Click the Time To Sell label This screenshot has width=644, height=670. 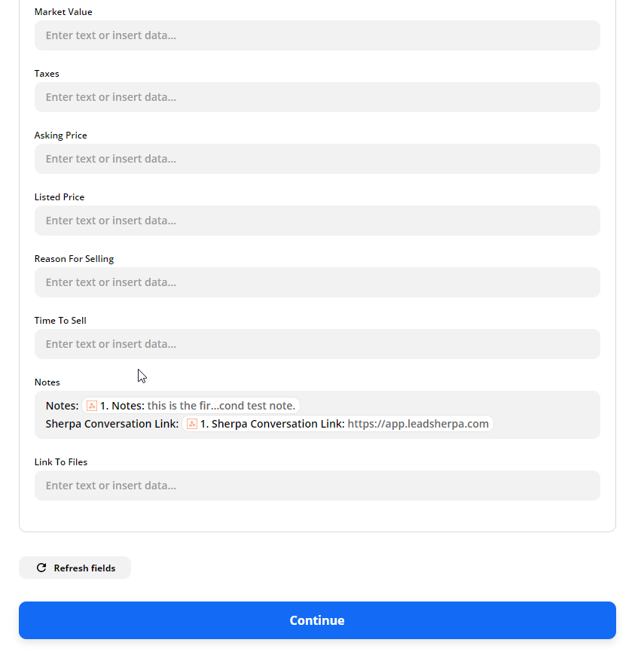tap(60, 321)
